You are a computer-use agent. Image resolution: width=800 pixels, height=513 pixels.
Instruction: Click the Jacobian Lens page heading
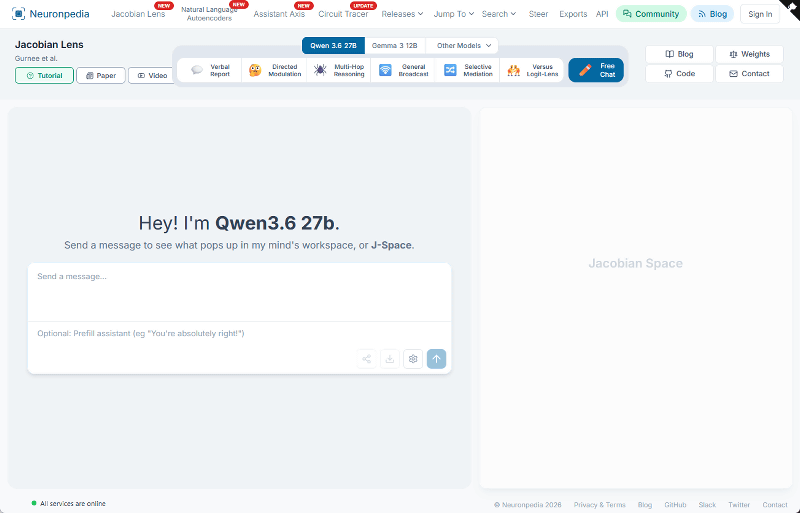point(49,44)
